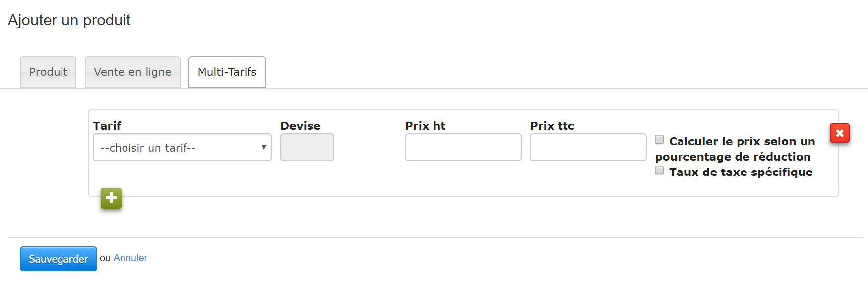Enable 'Calculer le prix selon un pourcentage de réduction'
Viewport: 868px width, 288px height.
(659, 139)
